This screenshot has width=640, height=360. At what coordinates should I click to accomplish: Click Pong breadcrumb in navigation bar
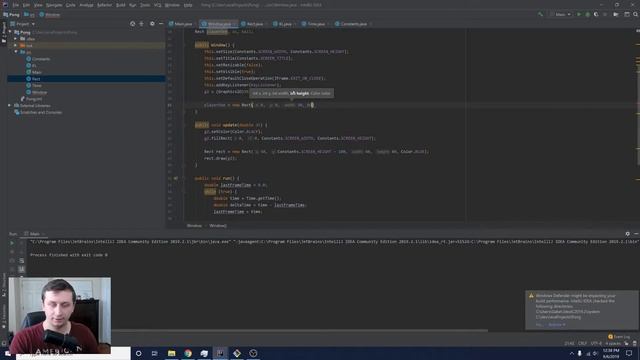pos(11,14)
